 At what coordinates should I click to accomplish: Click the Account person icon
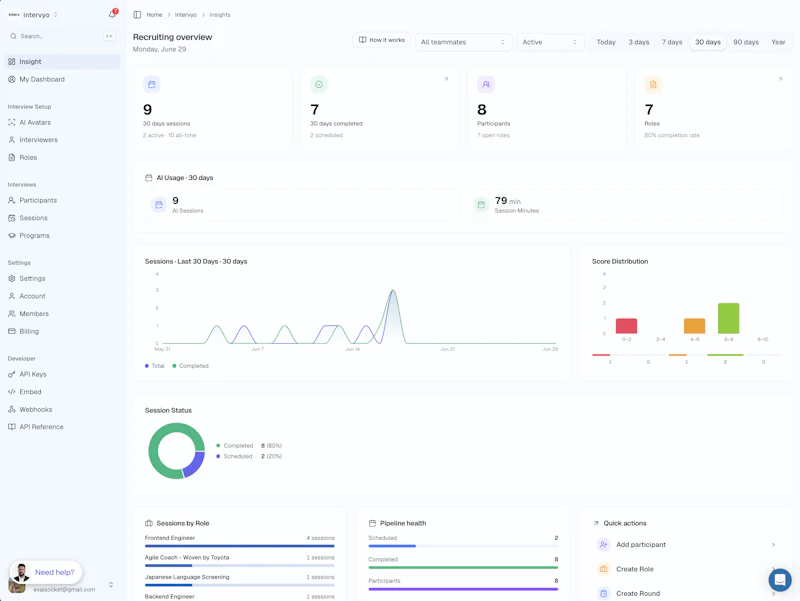tap(12, 296)
